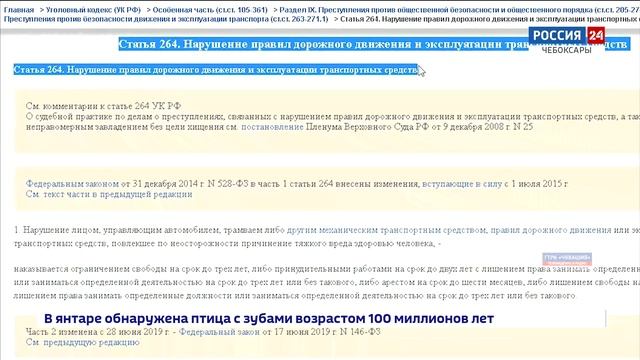Click text Часть 2 изменена с 28 июня 2019
Screen dimensions: 640x360
click(97, 332)
